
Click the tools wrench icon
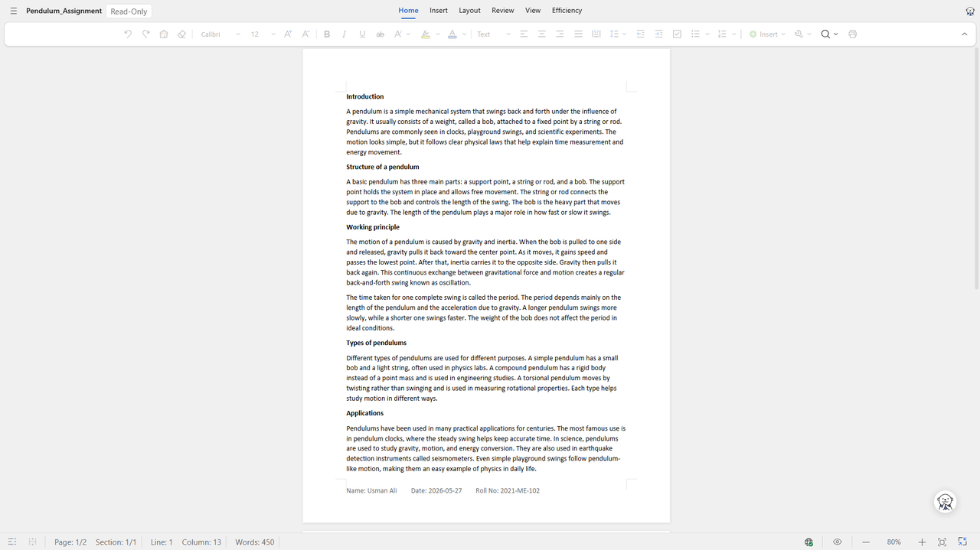click(x=799, y=34)
